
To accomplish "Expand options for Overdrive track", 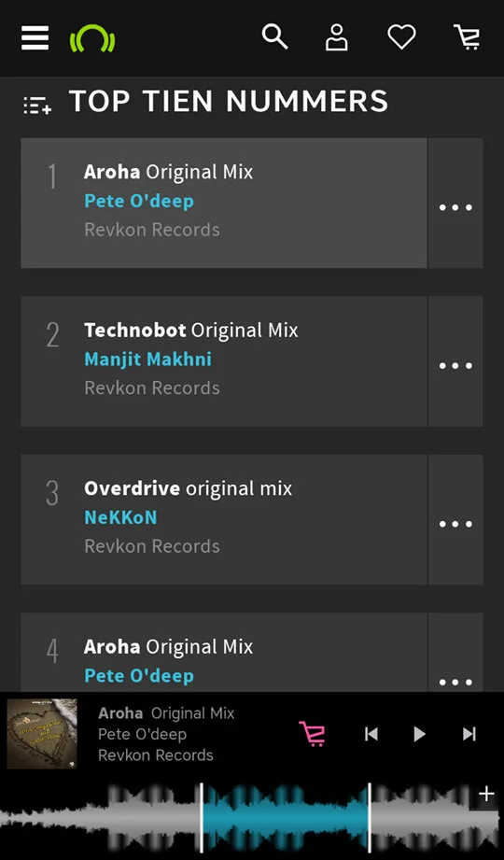I will pyautogui.click(x=455, y=524).
